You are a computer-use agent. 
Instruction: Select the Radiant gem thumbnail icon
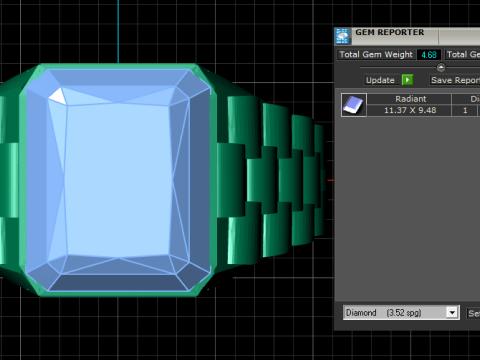(x=354, y=105)
